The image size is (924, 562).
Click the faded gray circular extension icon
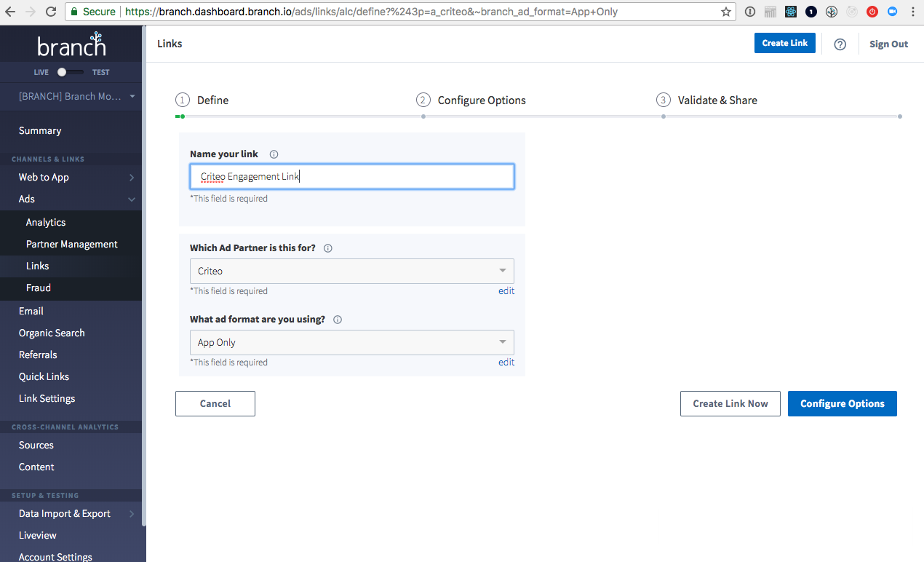click(x=852, y=12)
